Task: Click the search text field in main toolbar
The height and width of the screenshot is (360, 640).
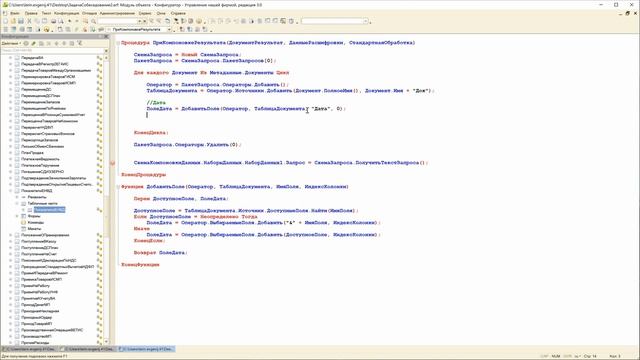Action: pyautogui.click(x=117, y=21)
